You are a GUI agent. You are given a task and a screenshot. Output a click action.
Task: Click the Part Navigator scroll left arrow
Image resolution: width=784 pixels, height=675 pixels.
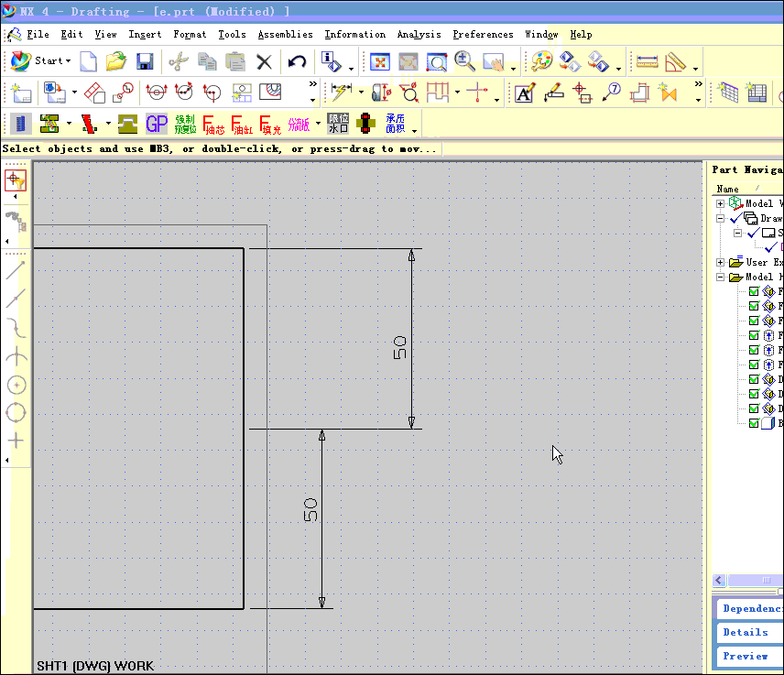(x=719, y=580)
